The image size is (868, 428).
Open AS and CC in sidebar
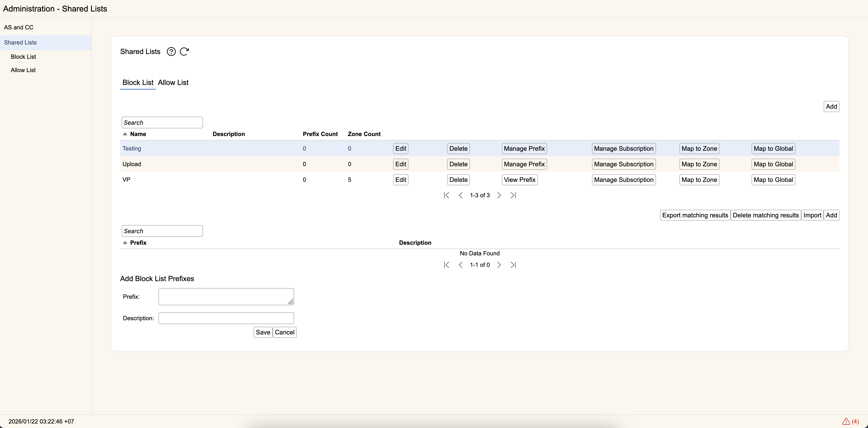(x=19, y=27)
